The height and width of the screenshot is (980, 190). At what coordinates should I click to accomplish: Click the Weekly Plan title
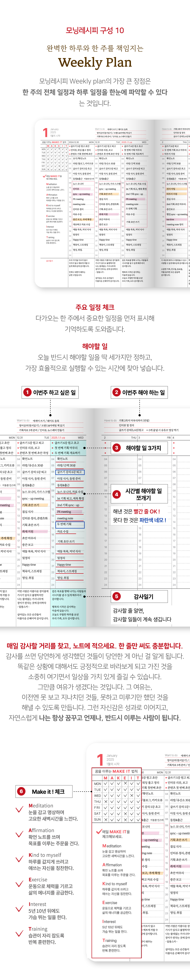point(95,62)
